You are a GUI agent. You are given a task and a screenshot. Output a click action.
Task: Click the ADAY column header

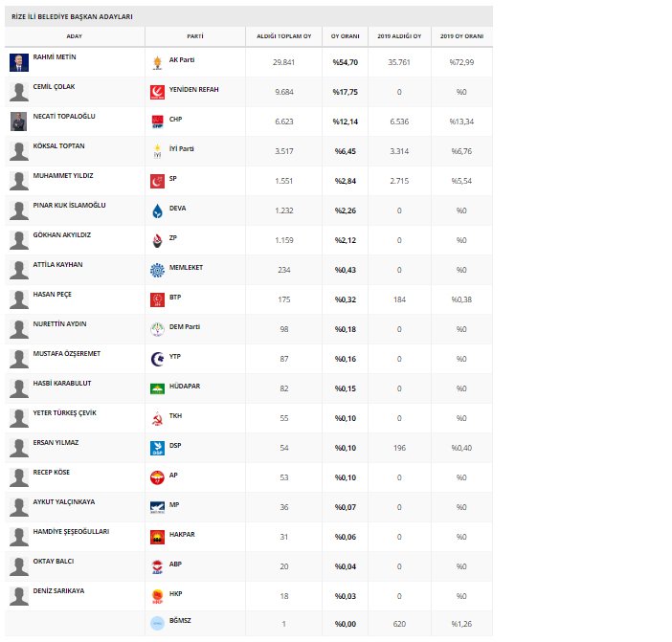(74, 35)
